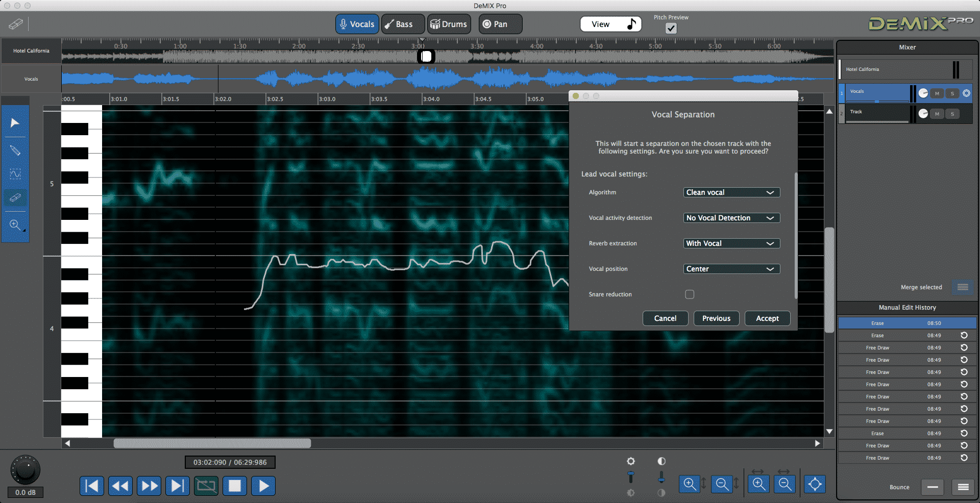Screen dimensions: 980x503
Task: Open the View menu
Action: (x=610, y=23)
